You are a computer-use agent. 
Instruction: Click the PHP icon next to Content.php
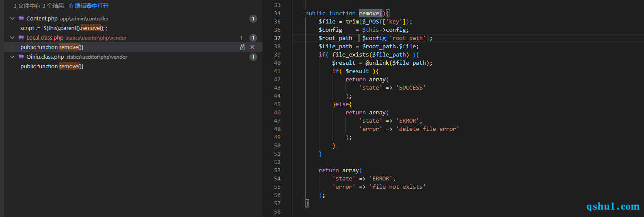coord(21,19)
